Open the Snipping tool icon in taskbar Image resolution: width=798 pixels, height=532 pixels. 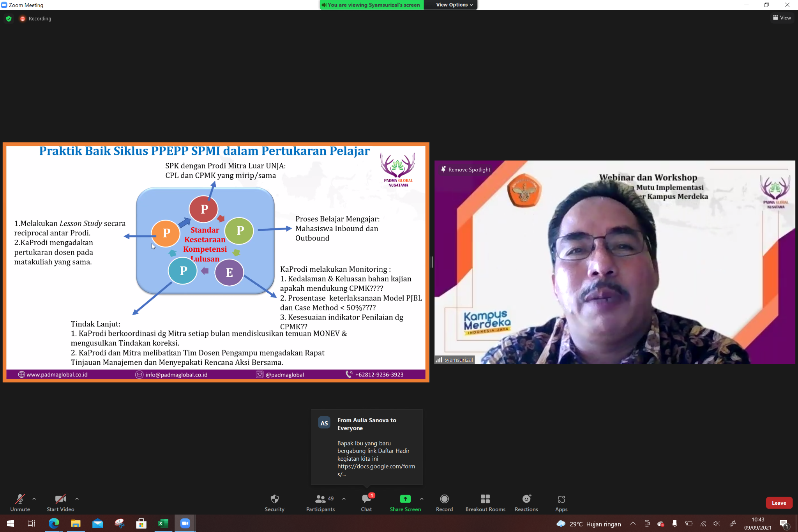click(119, 523)
